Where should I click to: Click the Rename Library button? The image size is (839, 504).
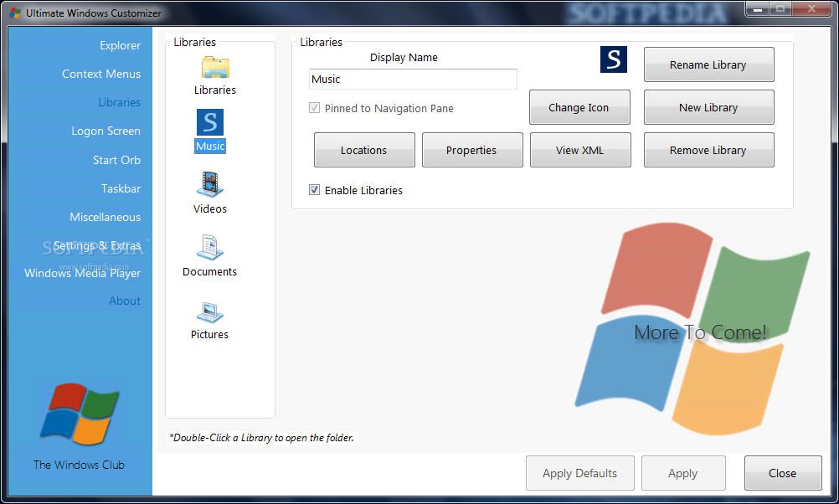tap(708, 64)
